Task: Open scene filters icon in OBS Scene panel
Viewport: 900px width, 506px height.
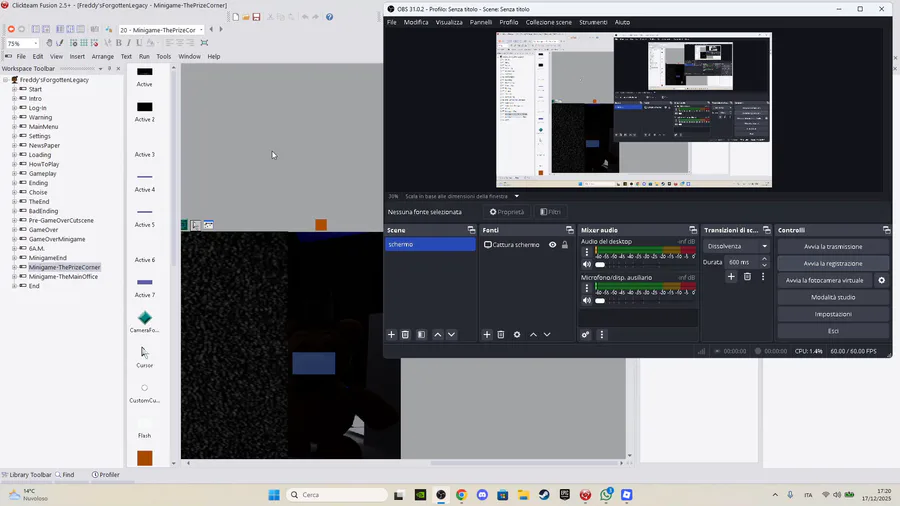Action: pyautogui.click(x=421, y=334)
